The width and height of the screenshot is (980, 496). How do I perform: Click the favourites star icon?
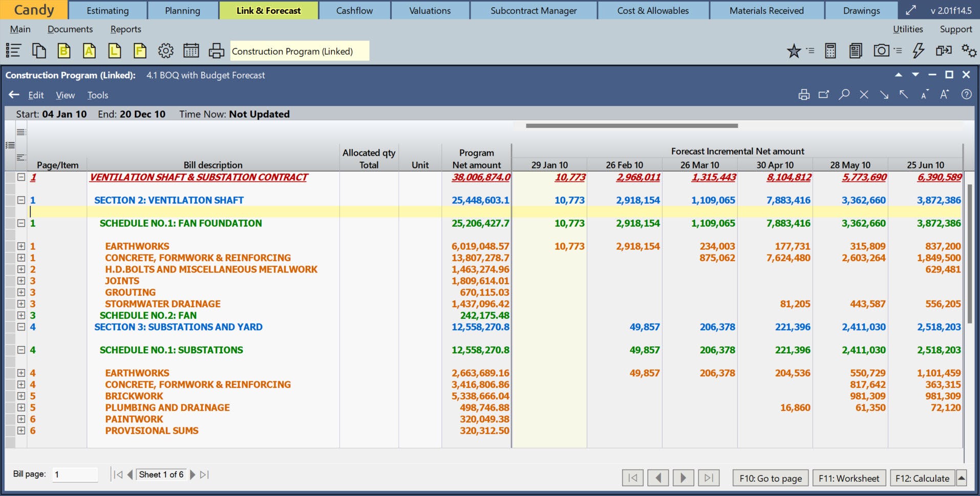point(794,51)
